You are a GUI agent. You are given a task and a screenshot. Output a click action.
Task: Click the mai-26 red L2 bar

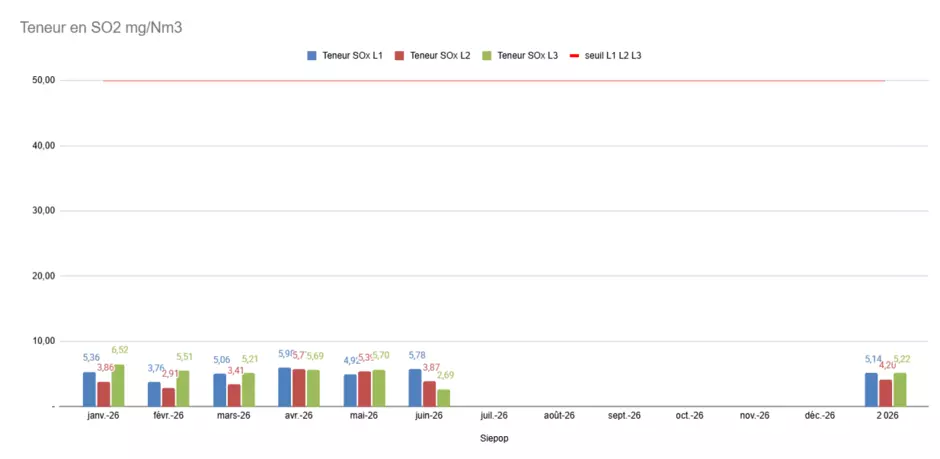364,389
